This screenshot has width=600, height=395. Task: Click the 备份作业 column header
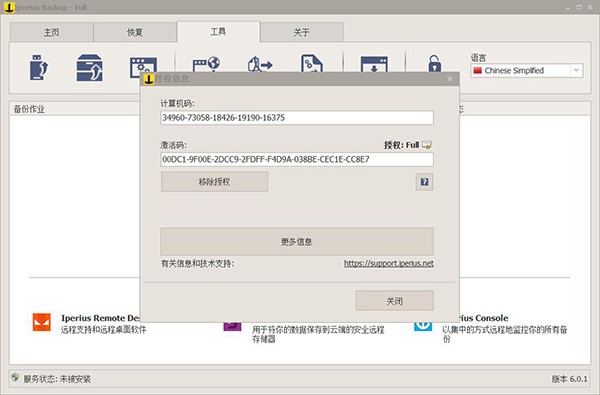tap(29, 109)
